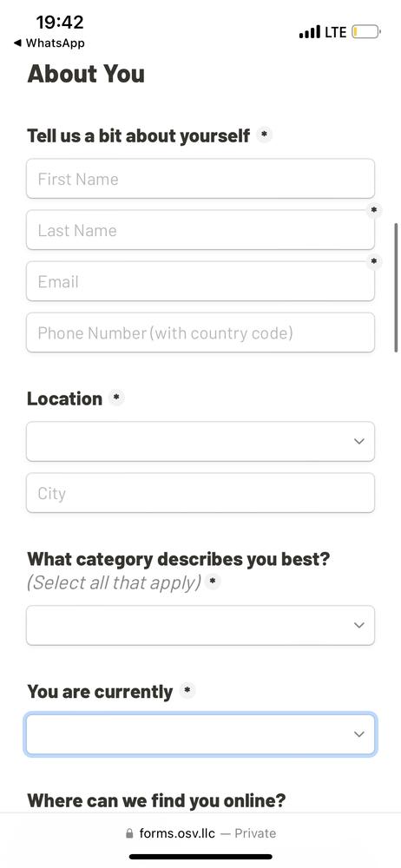Image resolution: width=401 pixels, height=868 pixels.
Task: Tap the lock icon beside the URL
Action: 129,833
